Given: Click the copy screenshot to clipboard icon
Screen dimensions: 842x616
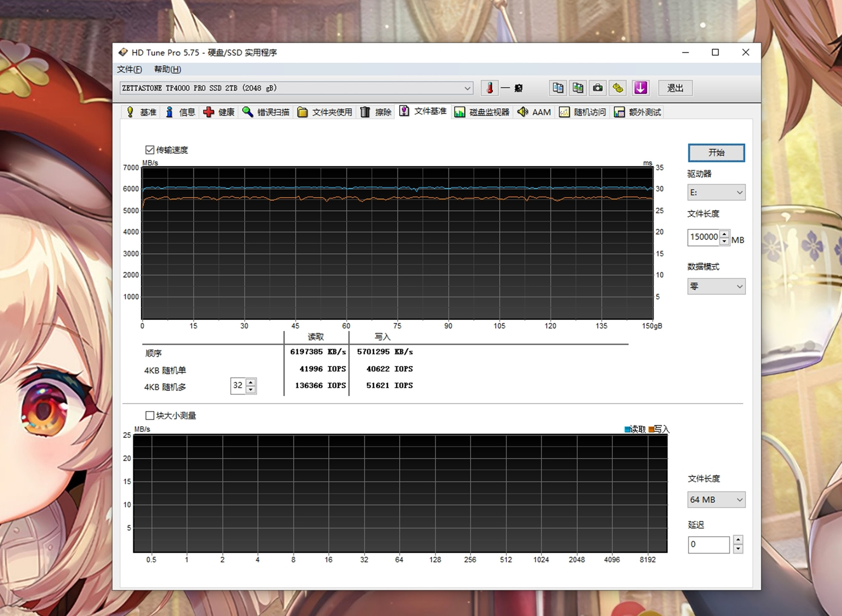Looking at the screenshot, I should (578, 88).
